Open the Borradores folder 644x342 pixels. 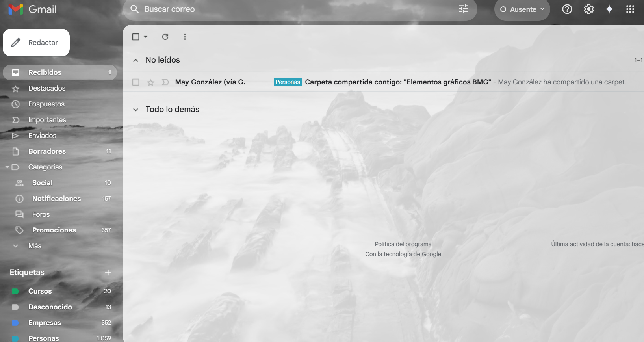pyautogui.click(x=47, y=151)
